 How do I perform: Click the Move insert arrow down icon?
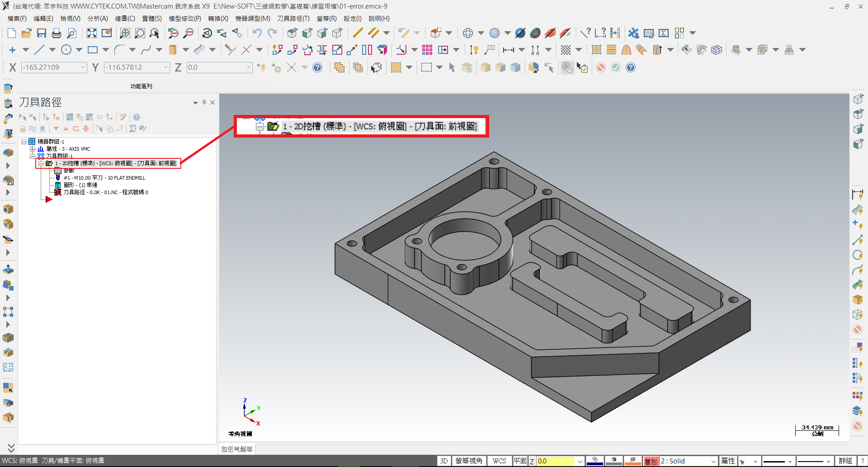click(56, 129)
